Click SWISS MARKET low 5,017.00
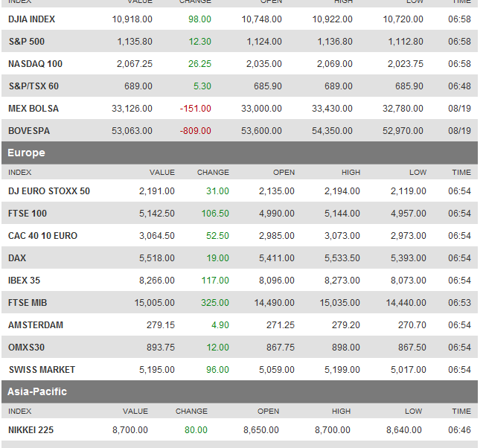 (x=409, y=370)
